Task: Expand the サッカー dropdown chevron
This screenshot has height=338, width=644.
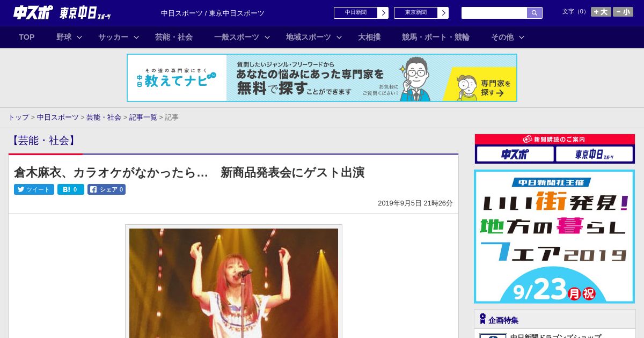Action: click(136, 37)
